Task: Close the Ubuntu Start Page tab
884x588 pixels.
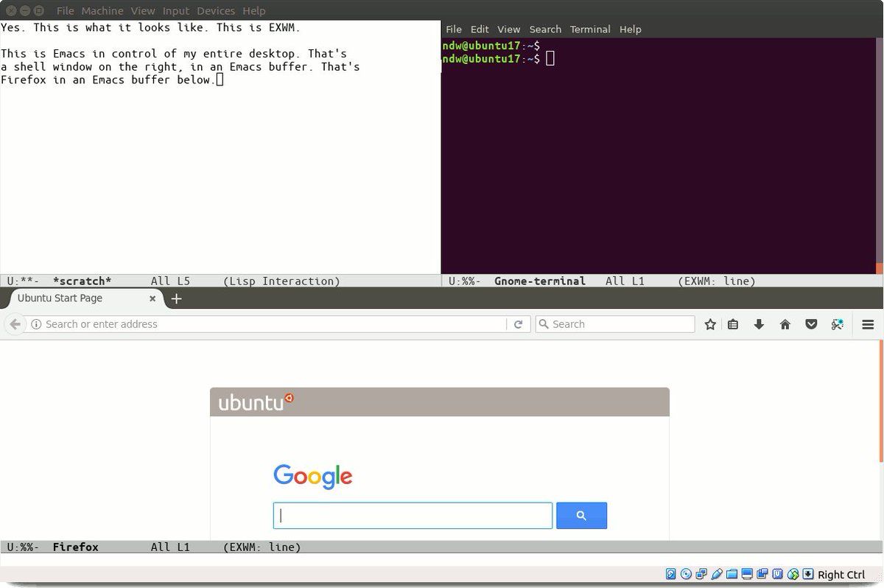Action: [152, 298]
